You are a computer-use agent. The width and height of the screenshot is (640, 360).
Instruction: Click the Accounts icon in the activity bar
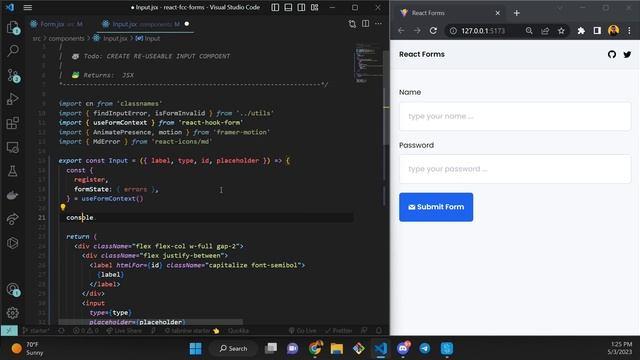[13, 289]
